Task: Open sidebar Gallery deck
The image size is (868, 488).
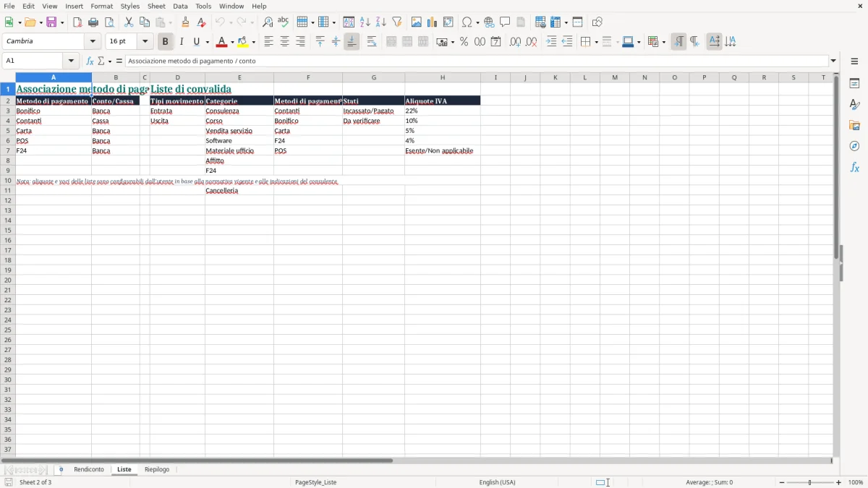Action: tap(854, 126)
